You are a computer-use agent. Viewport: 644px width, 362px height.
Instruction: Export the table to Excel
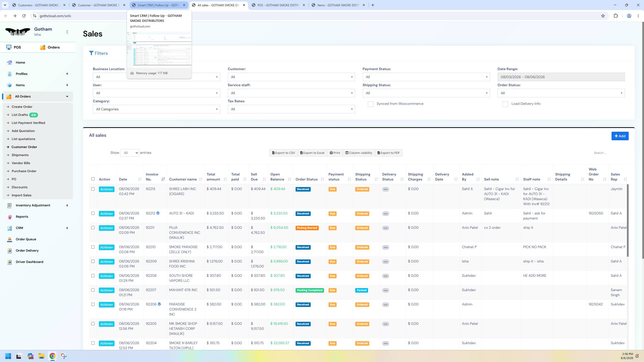tap(312, 153)
